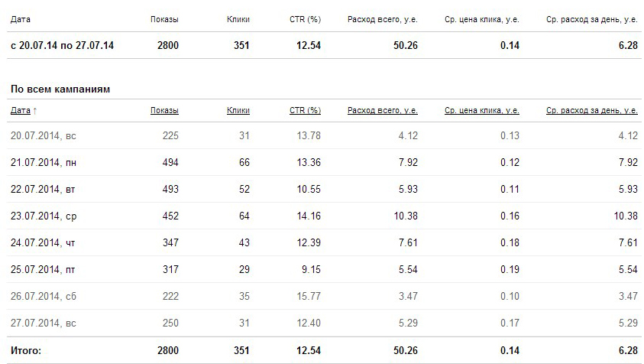Click the 27.07.2014, вс row date
Image resolution: width=644 pixels, height=364 pixels.
click(43, 323)
